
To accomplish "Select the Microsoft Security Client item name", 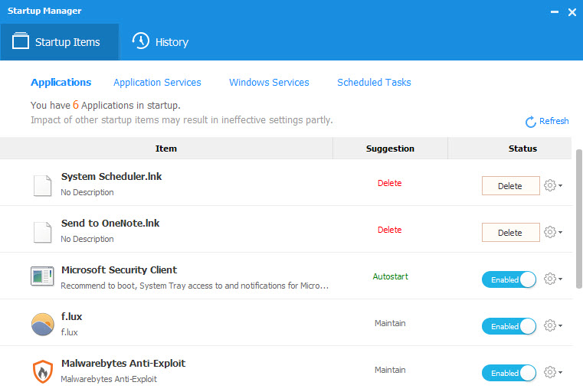I will (x=119, y=269).
